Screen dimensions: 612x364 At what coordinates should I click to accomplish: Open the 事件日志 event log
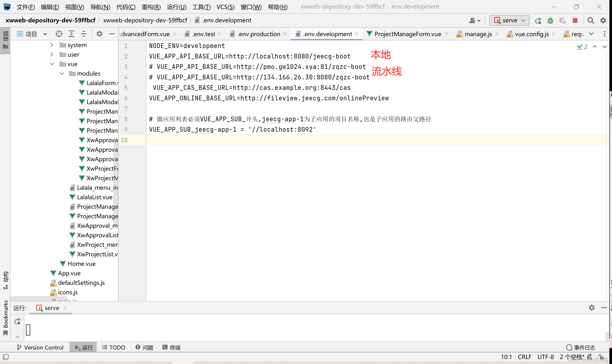tap(580, 348)
